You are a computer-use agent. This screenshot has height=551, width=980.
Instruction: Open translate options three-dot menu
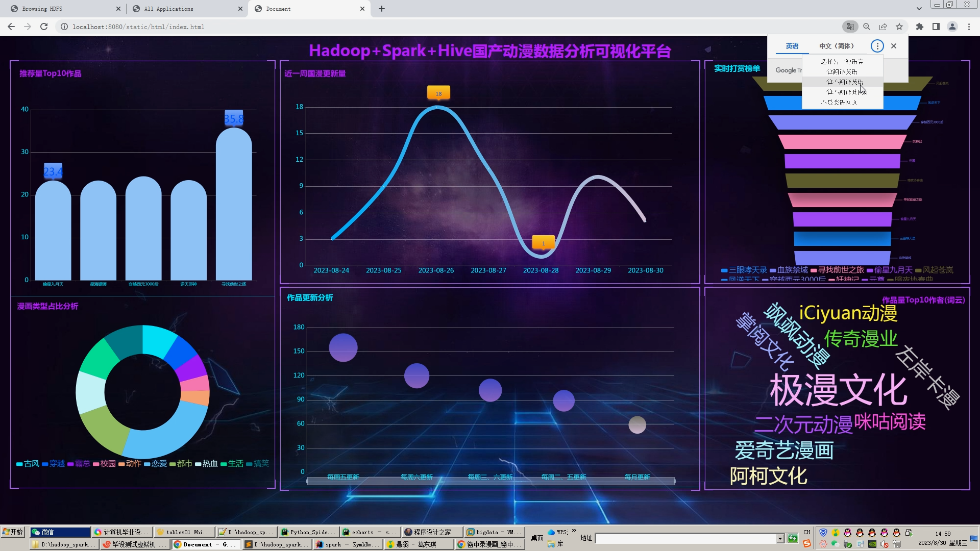point(877,46)
